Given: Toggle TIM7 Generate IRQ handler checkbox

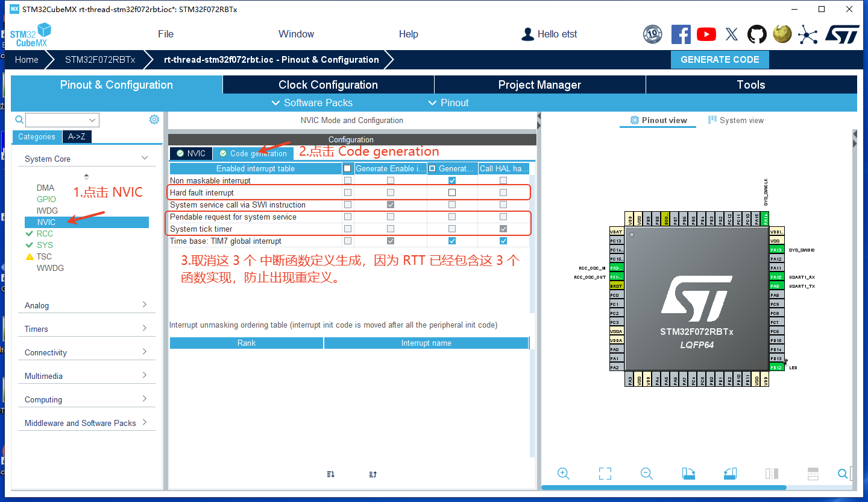Looking at the screenshot, I should [x=452, y=241].
